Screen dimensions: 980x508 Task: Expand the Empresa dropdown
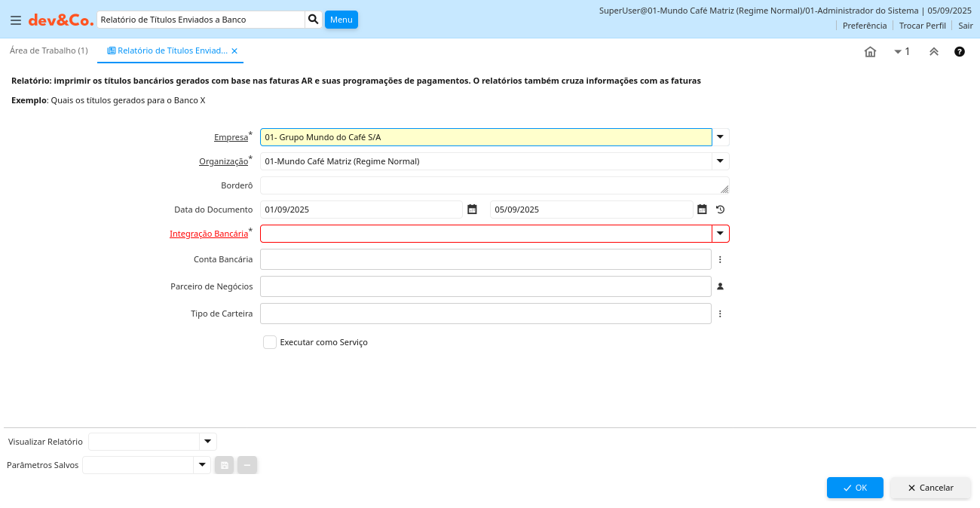720,137
